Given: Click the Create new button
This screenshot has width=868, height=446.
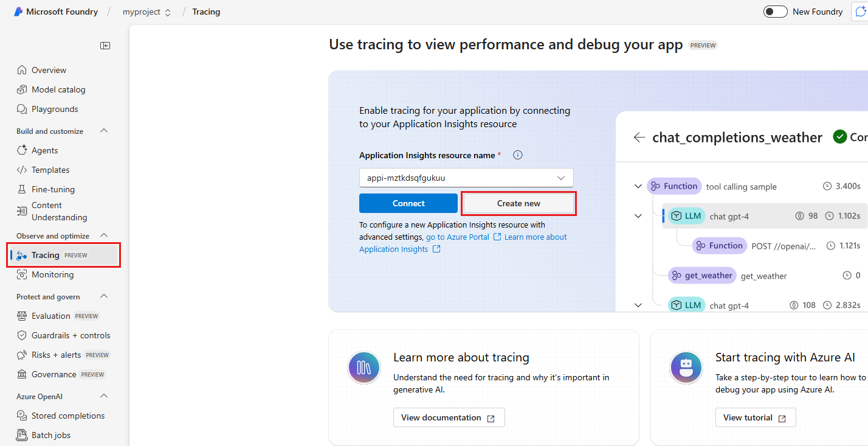Looking at the screenshot, I should click(x=518, y=203).
